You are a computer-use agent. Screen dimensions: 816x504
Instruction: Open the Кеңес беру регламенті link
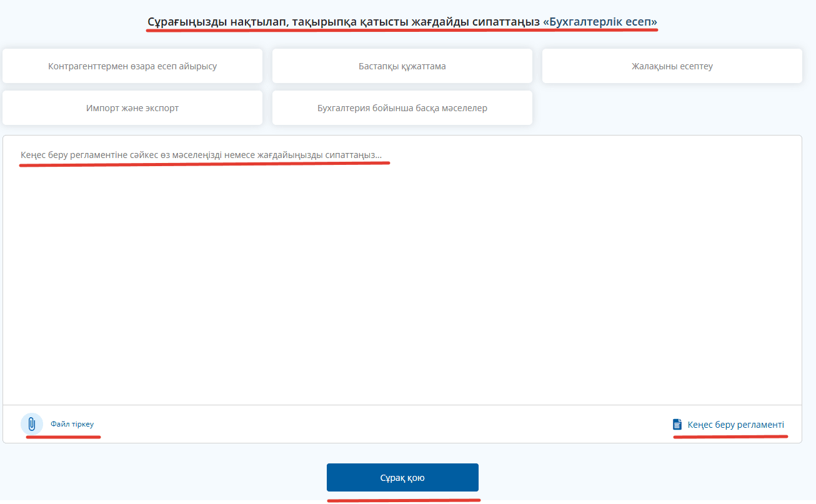point(735,425)
